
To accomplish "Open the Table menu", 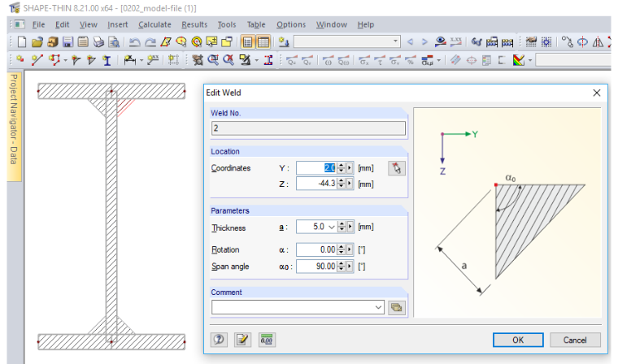I will click(256, 24).
